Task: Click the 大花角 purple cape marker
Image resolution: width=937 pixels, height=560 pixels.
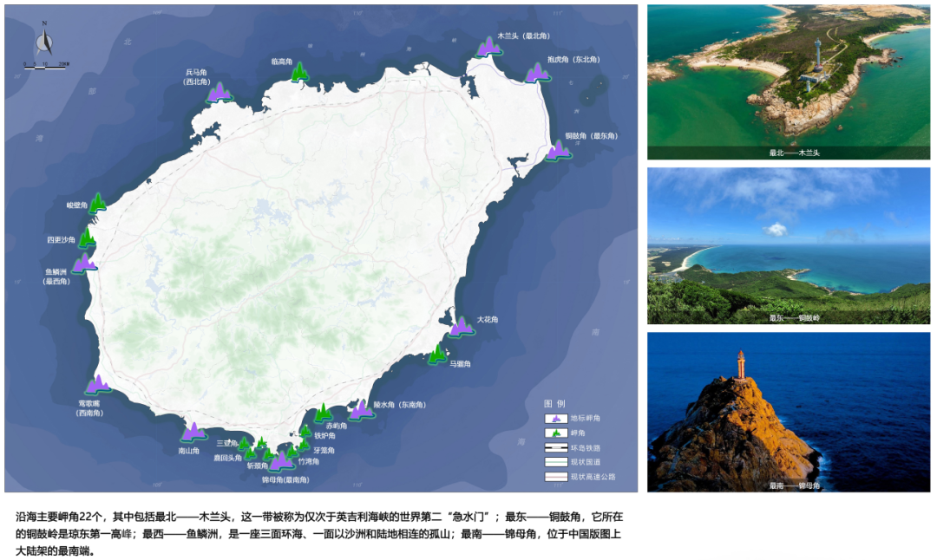Action: 461,327
